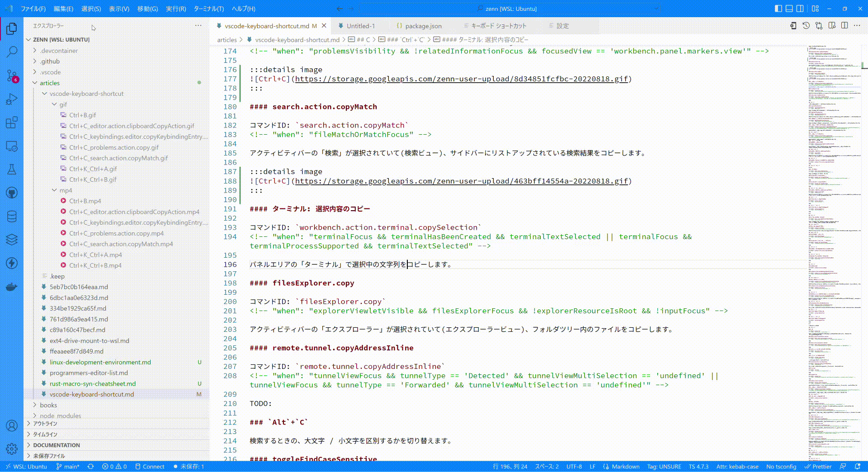Toggle secondary sidebar visibility

(800, 9)
